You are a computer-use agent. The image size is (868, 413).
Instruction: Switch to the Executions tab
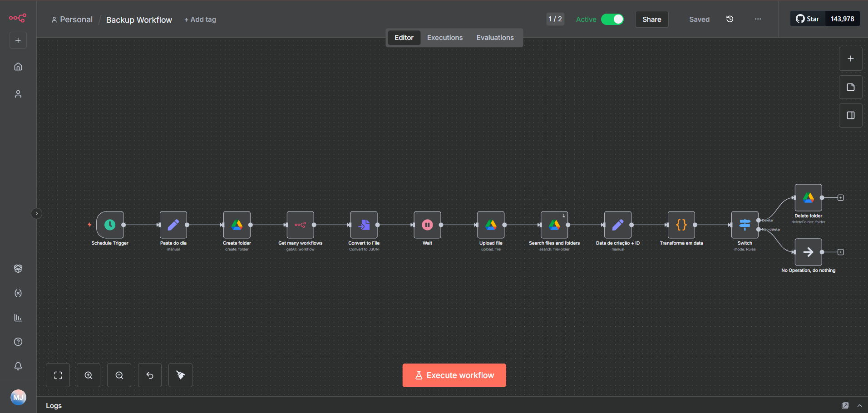coord(444,37)
